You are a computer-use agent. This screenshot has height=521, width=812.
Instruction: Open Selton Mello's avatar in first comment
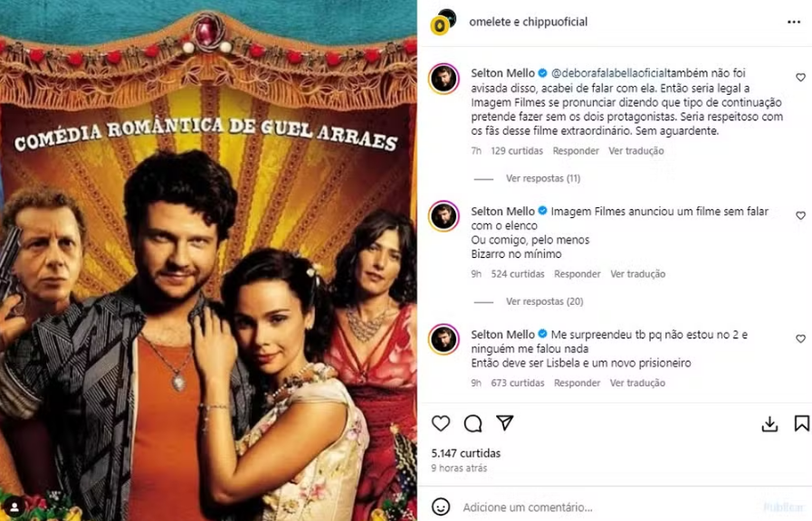click(x=444, y=79)
